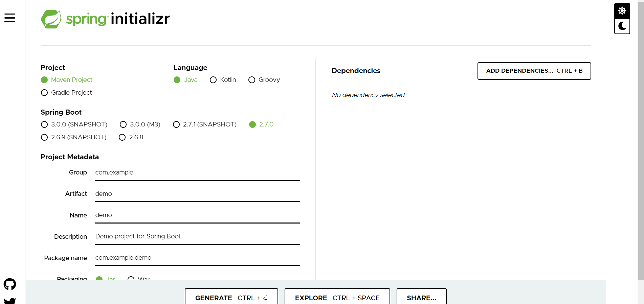Viewport: 644px width, 304px height.
Task: Open the hamburger menu
Action: [x=10, y=18]
